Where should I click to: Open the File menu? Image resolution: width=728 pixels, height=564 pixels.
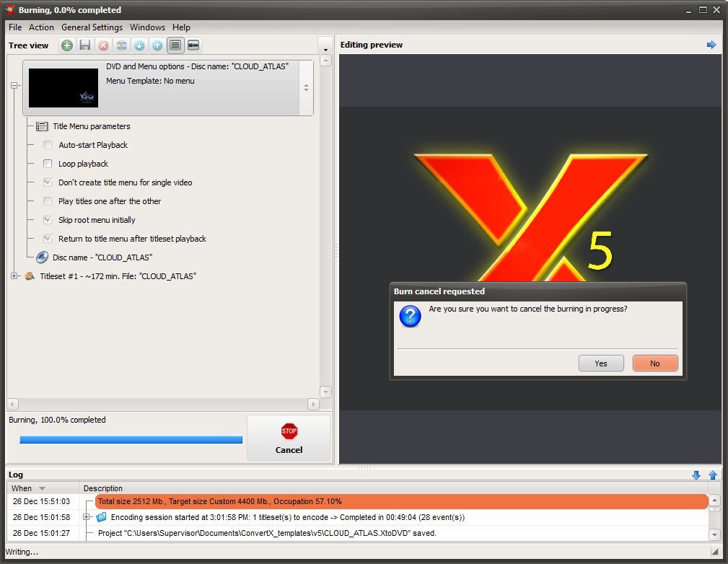pos(15,27)
